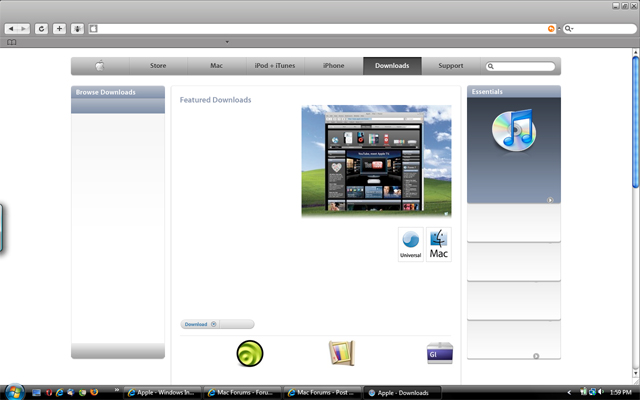Open the bookmarks book icon

(11, 42)
